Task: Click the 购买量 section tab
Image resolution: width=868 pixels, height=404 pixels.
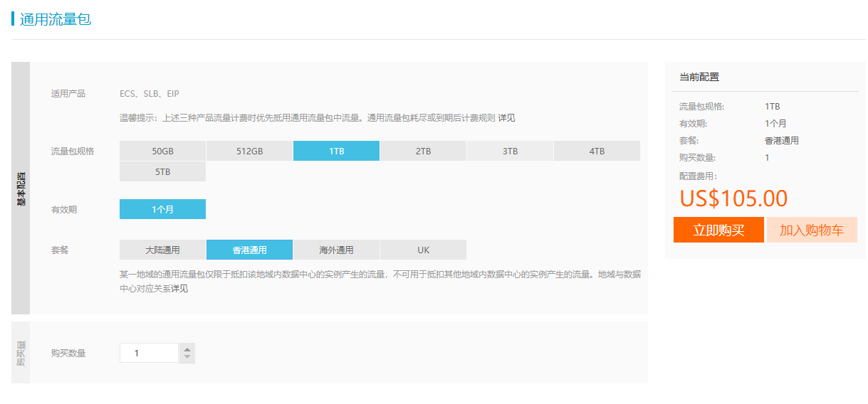Action: click(21, 352)
